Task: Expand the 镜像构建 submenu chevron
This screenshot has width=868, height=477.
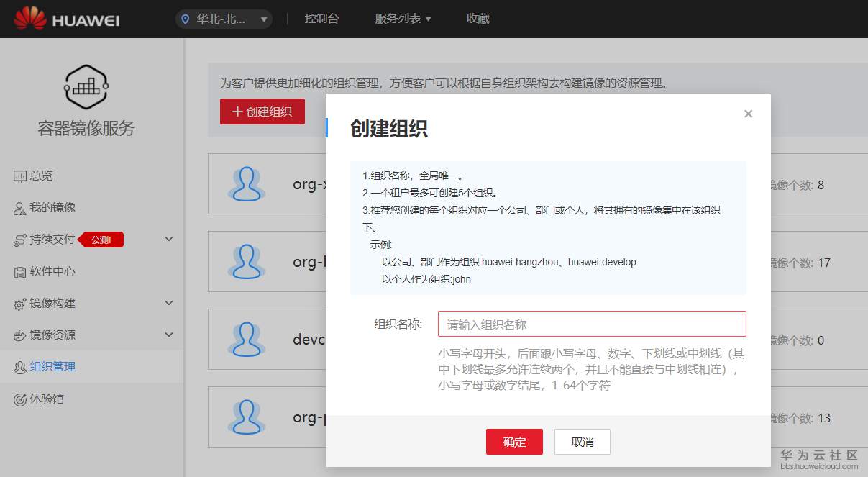Action: (x=169, y=303)
